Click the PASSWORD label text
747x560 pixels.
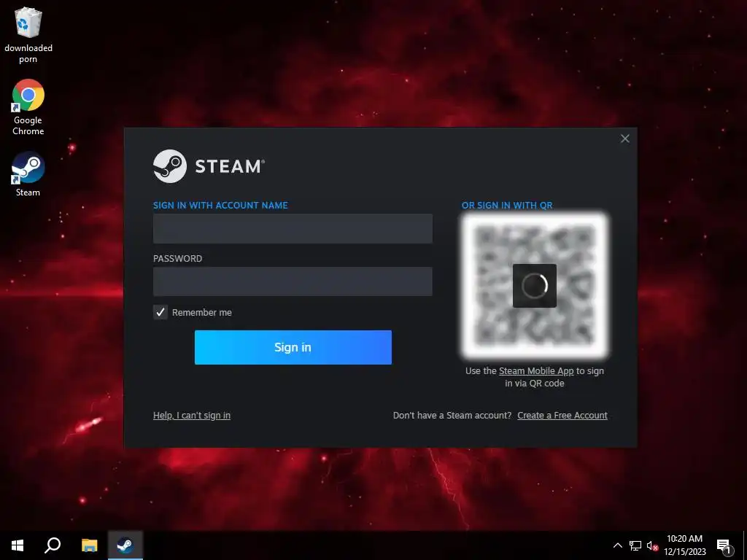coord(177,259)
